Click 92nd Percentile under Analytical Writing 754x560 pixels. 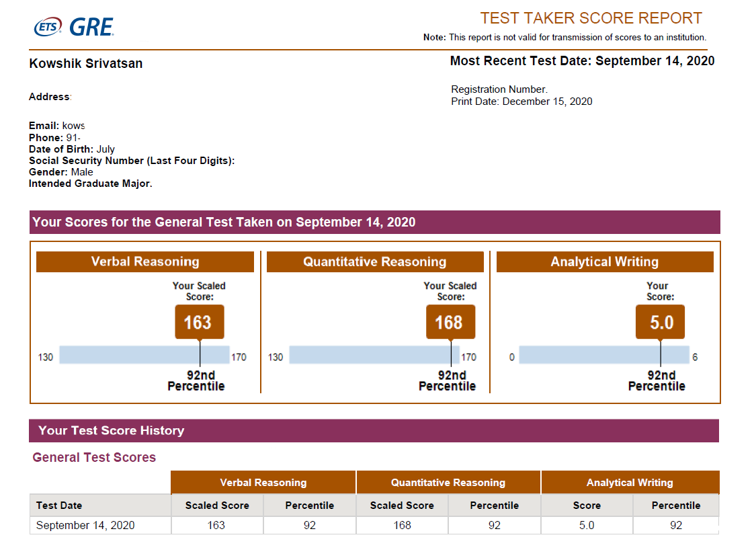point(657,381)
